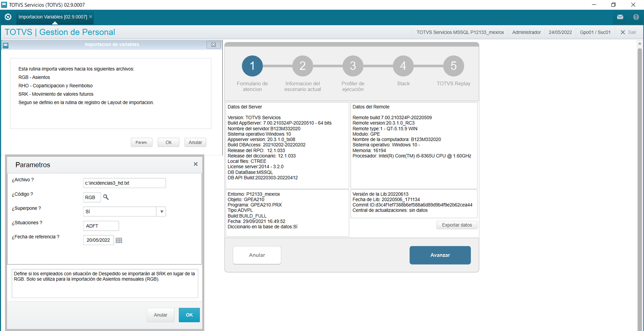
Task: Close the Importacion de variables window
Action: click(214, 44)
